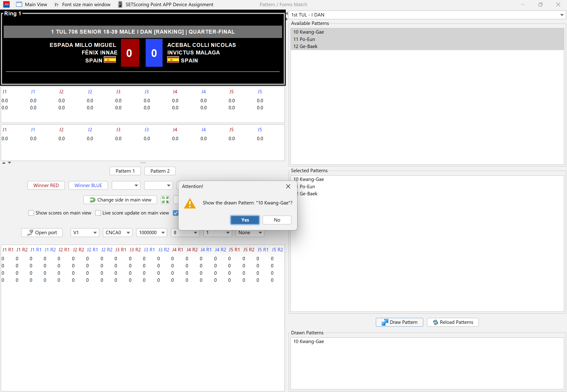Click the application logo icon in title bar
567x392 pixels.
click(6, 4)
